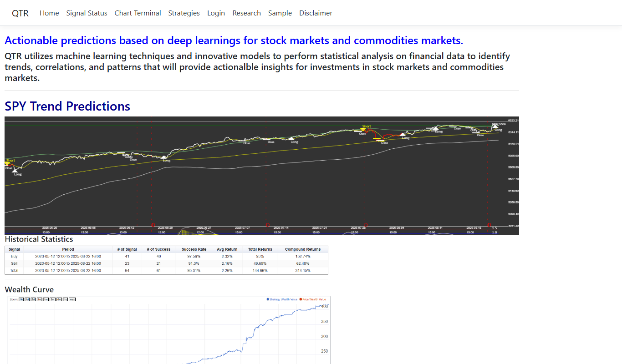The height and width of the screenshot is (364, 622).
Task: Click the Buy row signal count 41
Action: click(127, 256)
